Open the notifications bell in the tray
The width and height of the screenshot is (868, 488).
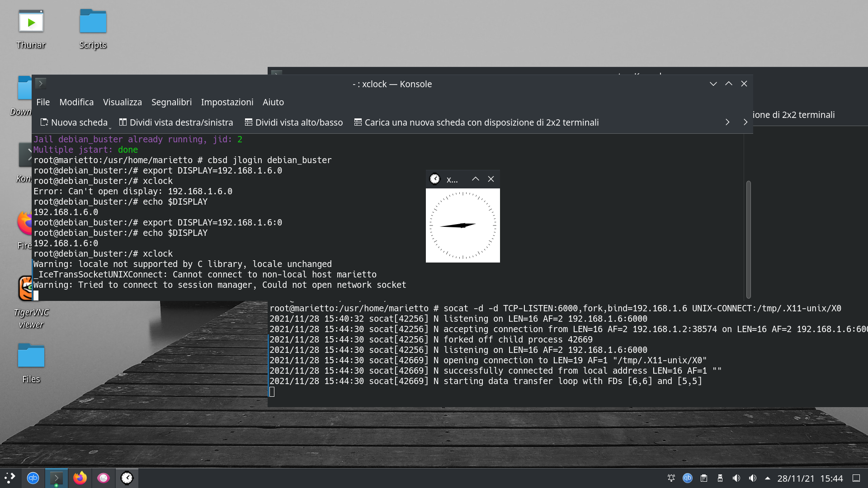672,478
